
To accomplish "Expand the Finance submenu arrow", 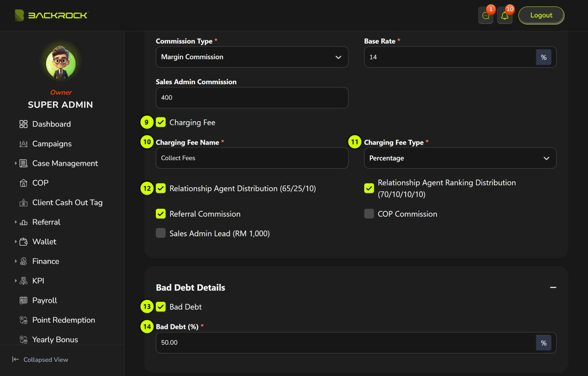I will (16, 261).
